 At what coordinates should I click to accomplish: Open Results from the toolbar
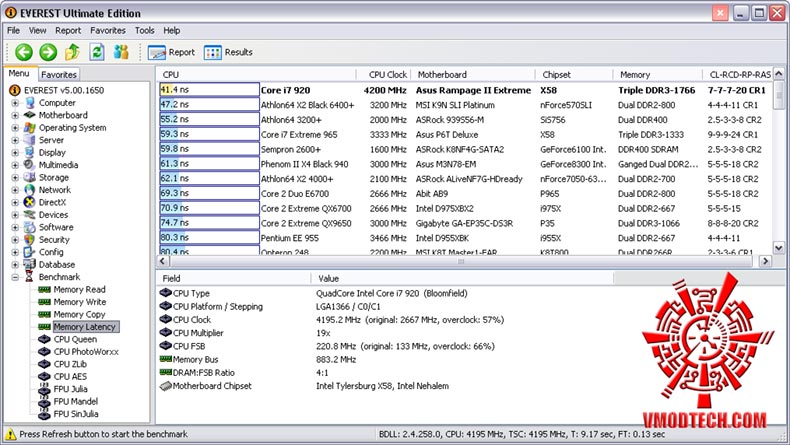[x=228, y=52]
